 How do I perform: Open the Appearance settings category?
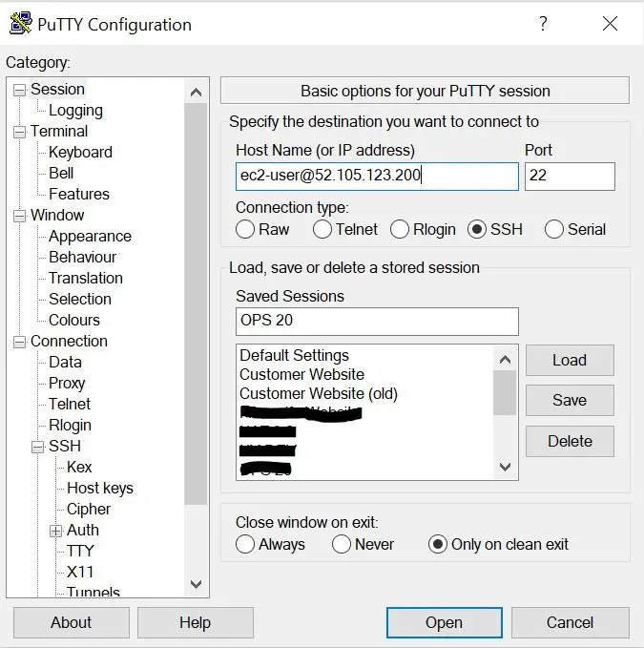(90, 237)
